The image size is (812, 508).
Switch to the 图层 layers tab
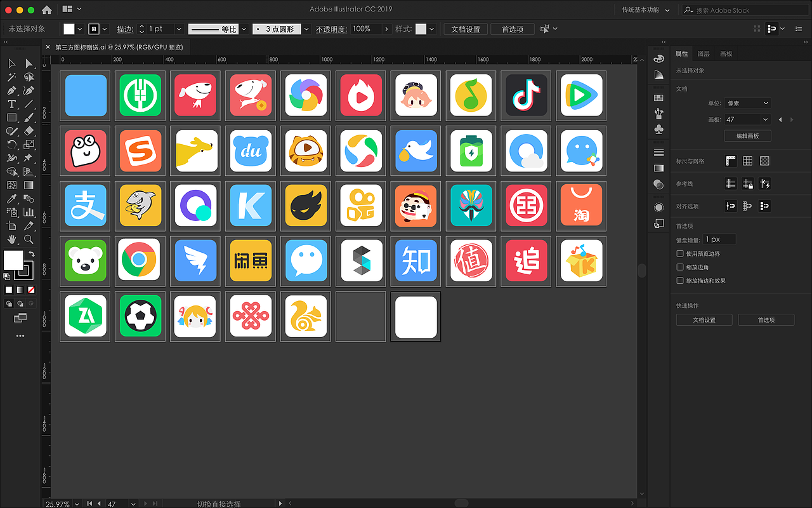pos(704,54)
